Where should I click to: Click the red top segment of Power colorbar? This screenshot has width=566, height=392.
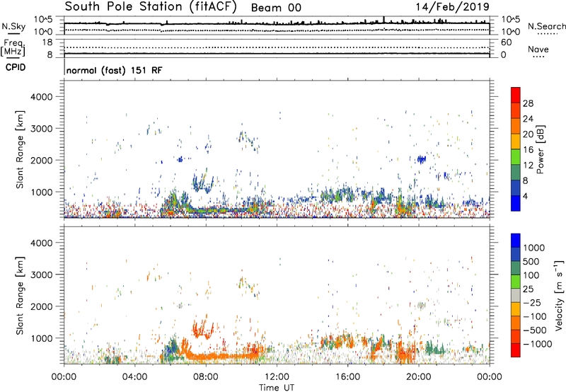pyautogui.click(x=516, y=95)
